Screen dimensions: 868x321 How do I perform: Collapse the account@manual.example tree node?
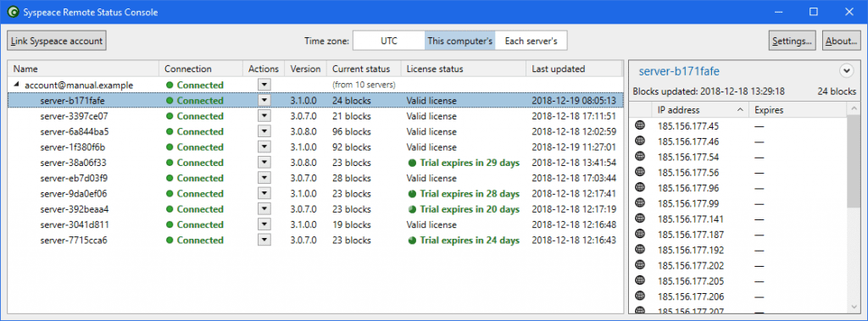pos(15,85)
